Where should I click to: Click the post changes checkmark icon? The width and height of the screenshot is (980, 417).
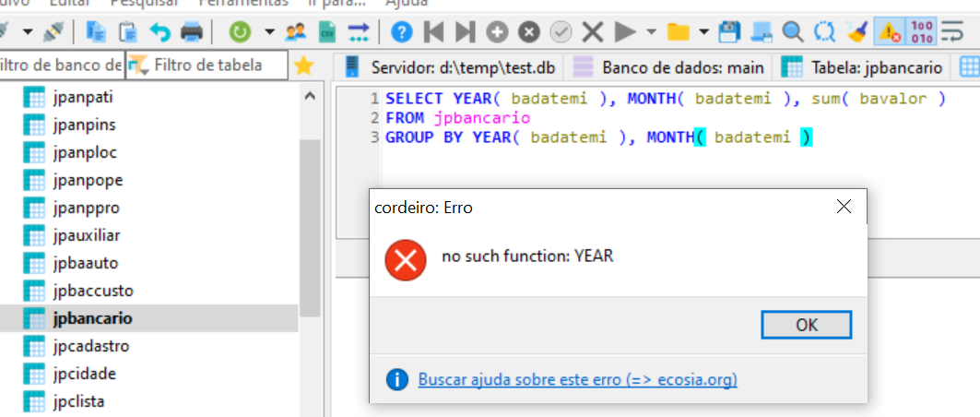click(x=561, y=31)
